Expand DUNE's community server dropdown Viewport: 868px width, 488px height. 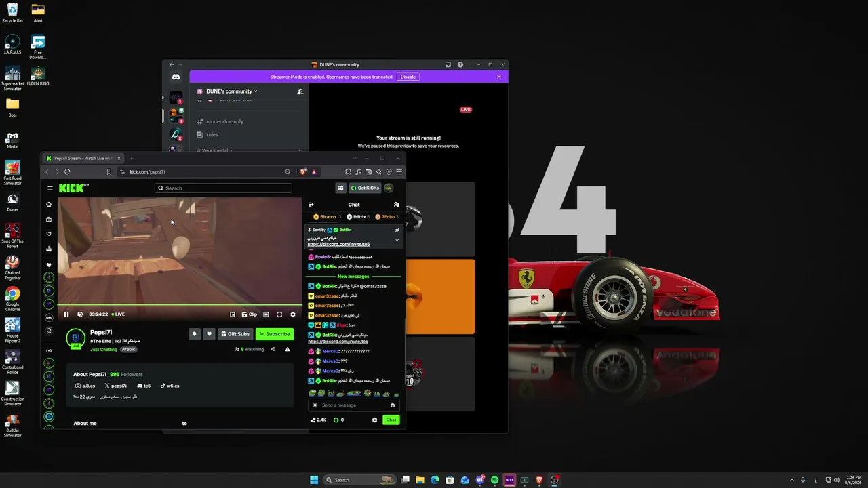tap(231, 91)
